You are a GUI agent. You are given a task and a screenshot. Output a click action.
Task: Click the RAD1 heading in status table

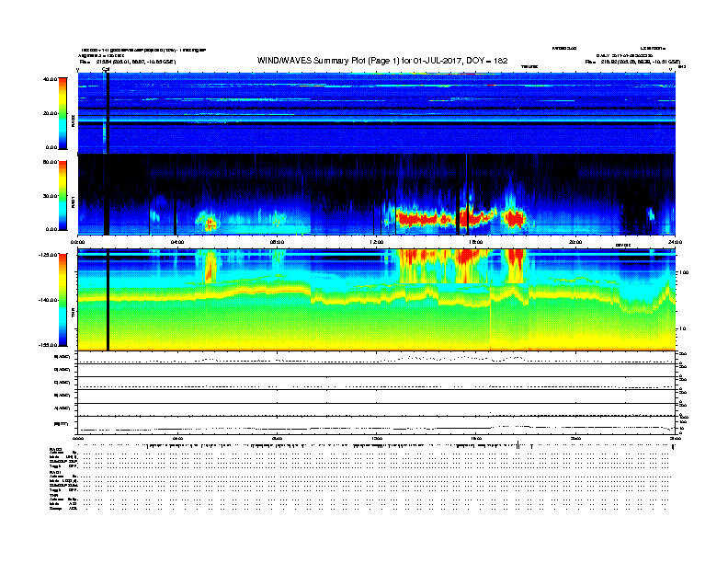pyautogui.click(x=55, y=472)
